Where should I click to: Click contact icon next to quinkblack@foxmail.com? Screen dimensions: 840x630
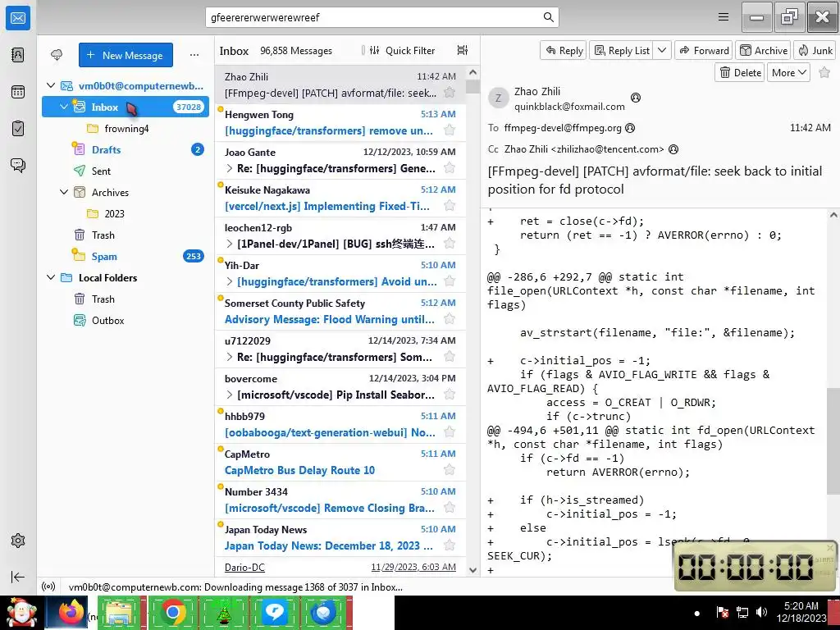point(636,98)
